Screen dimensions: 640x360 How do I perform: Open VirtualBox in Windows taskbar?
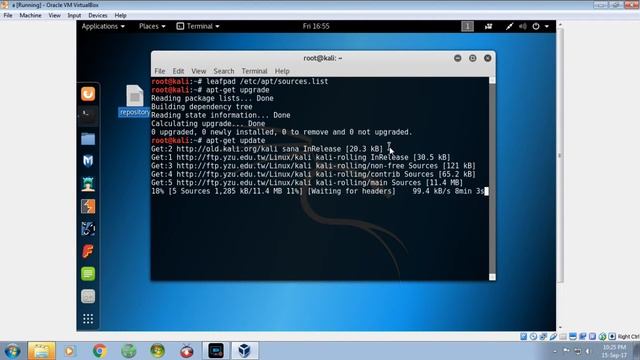[x=244, y=351]
